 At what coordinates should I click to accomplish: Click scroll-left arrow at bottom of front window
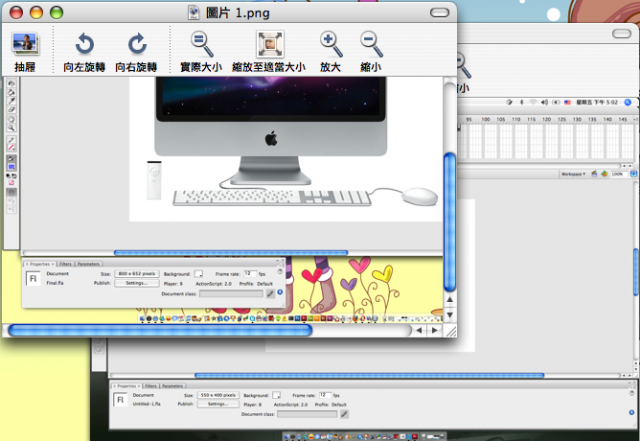pyautogui.click(x=419, y=330)
